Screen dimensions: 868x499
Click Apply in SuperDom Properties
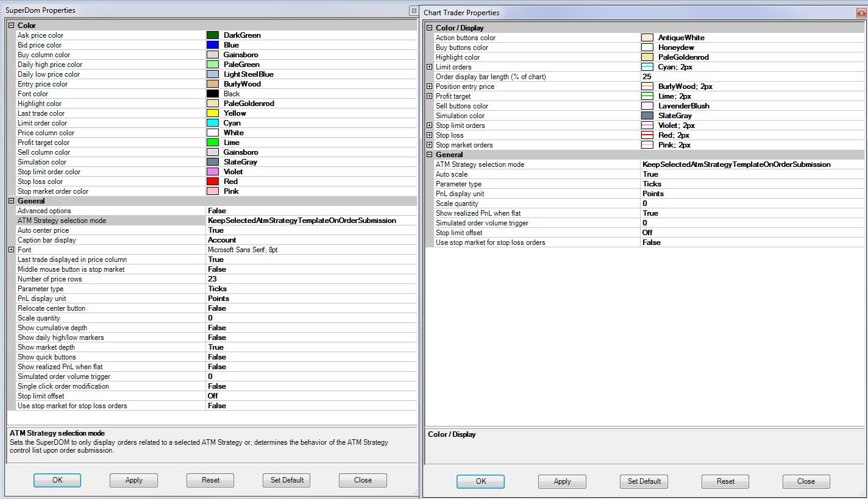(x=133, y=480)
